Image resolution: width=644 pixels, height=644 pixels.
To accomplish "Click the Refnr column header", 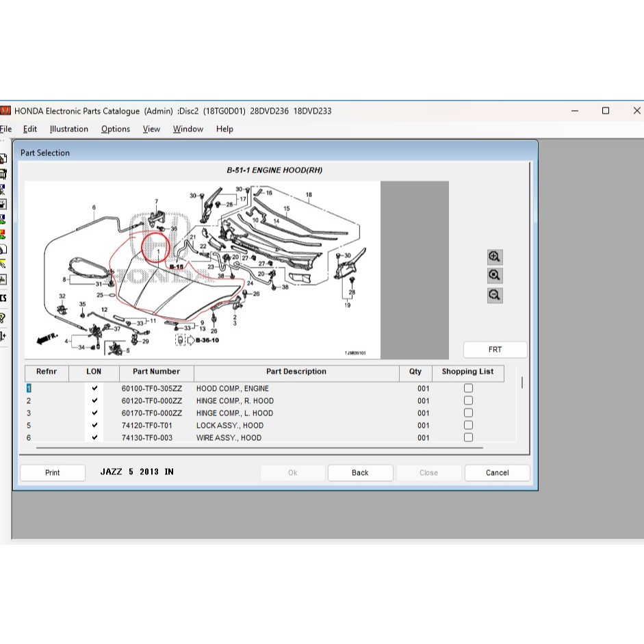I will tap(47, 374).
